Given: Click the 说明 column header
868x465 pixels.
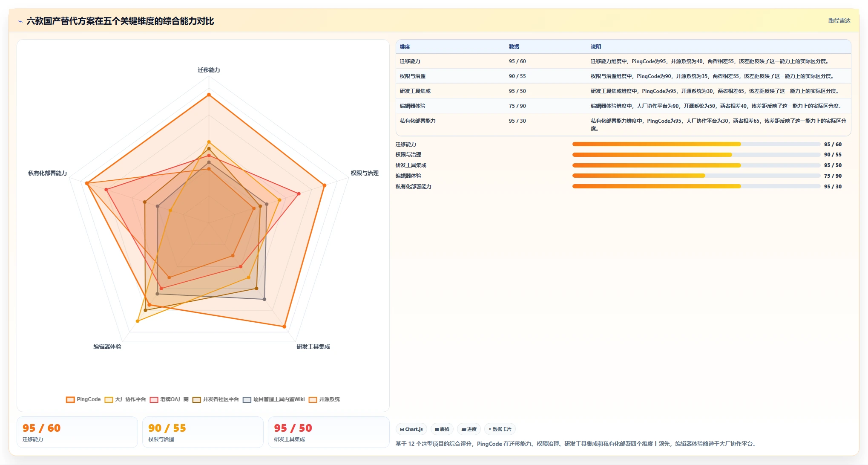Looking at the screenshot, I should [x=596, y=47].
